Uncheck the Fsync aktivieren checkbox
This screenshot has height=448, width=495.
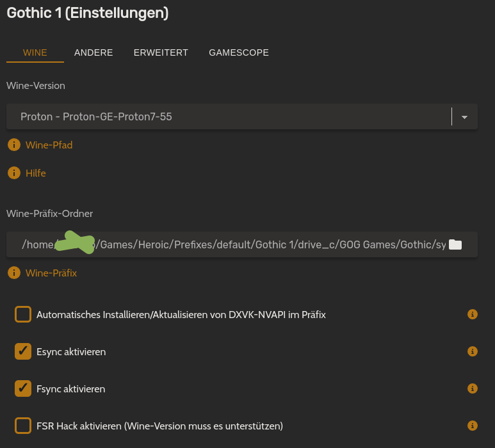point(23,388)
